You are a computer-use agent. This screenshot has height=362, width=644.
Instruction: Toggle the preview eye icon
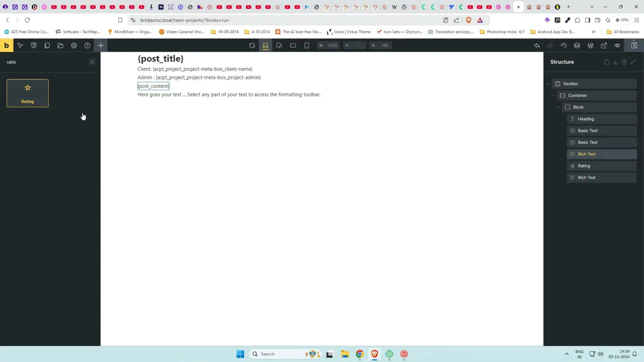[617, 46]
